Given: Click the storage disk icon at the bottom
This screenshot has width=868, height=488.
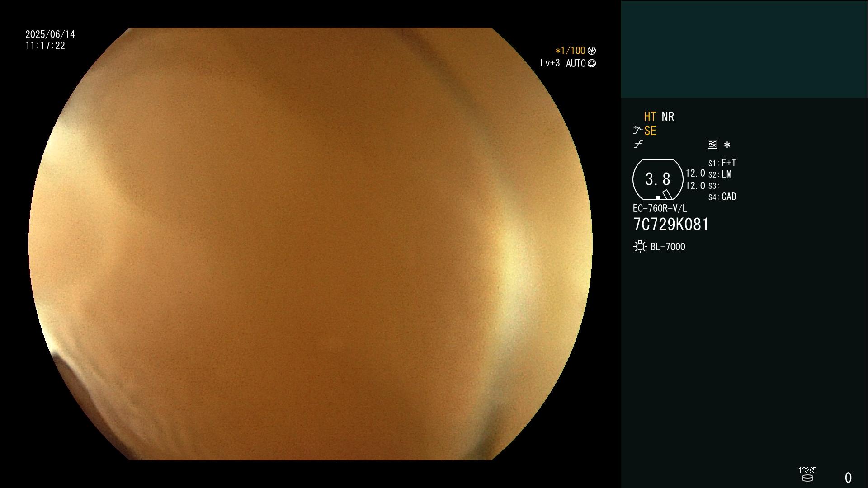Looking at the screenshot, I should (807, 478).
